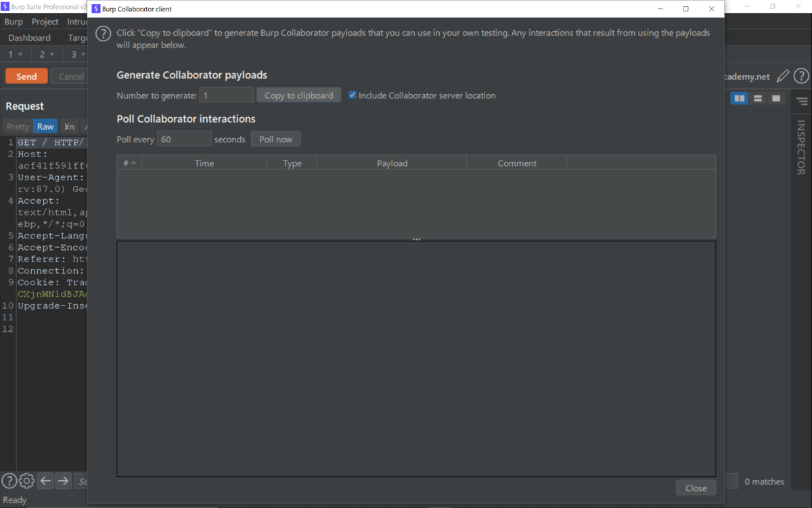Switch request view to Pretty

18,127
